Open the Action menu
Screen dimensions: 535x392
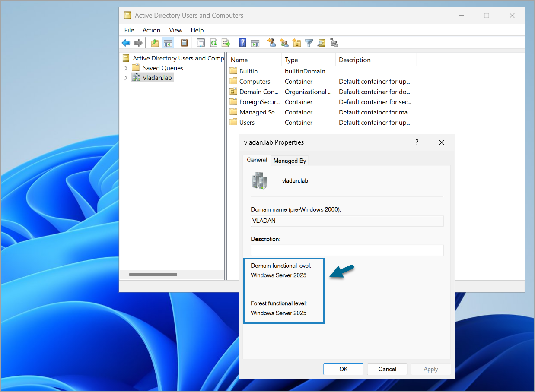click(151, 30)
